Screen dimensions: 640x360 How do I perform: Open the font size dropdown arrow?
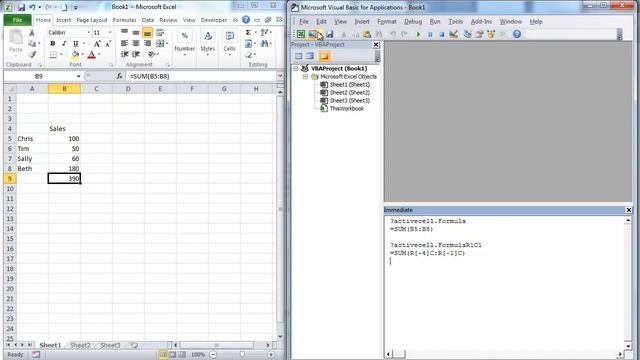tap(110, 32)
